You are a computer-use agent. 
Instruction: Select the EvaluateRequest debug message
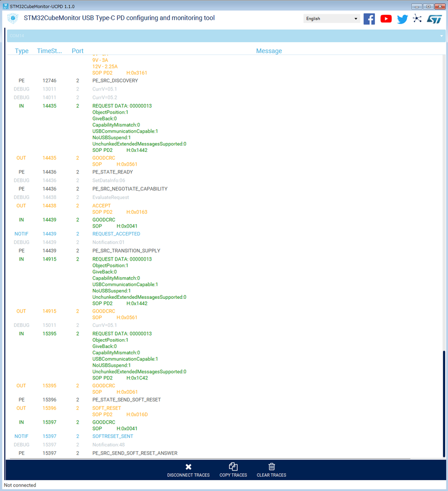pyautogui.click(x=111, y=197)
